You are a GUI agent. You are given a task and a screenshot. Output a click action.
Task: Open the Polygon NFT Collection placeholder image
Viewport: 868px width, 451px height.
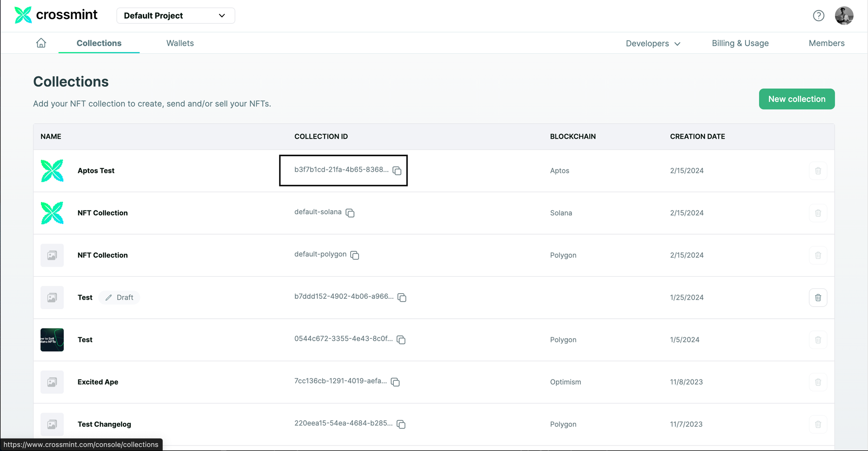(x=52, y=255)
